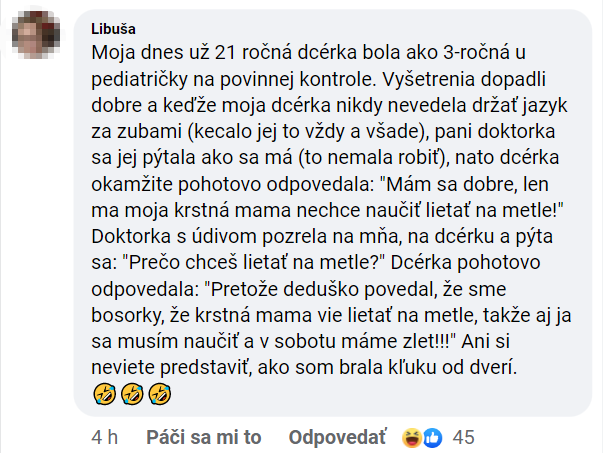This screenshot has width=603, height=453.
Task: Open the list of 45 reactions
Action: click(463, 437)
